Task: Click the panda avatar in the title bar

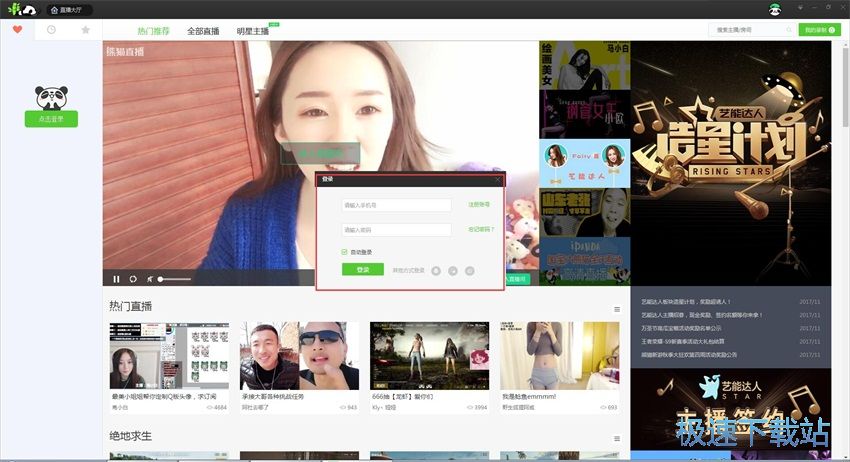Action: (x=775, y=9)
